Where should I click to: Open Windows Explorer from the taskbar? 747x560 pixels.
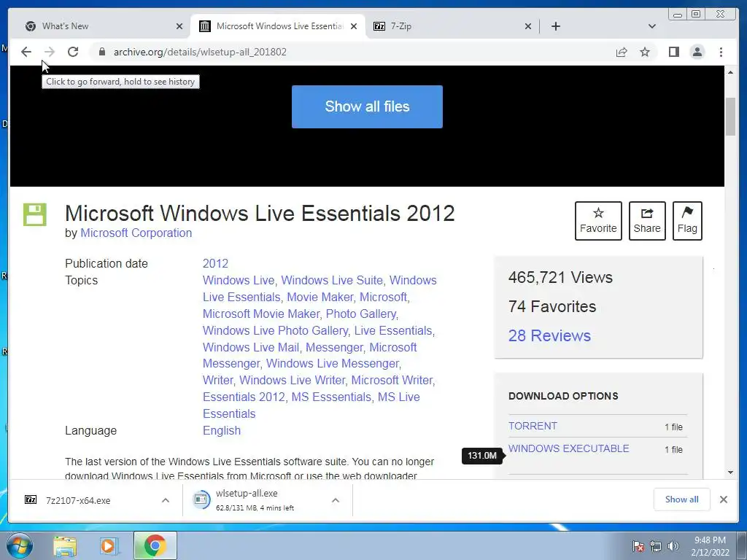coord(65,545)
